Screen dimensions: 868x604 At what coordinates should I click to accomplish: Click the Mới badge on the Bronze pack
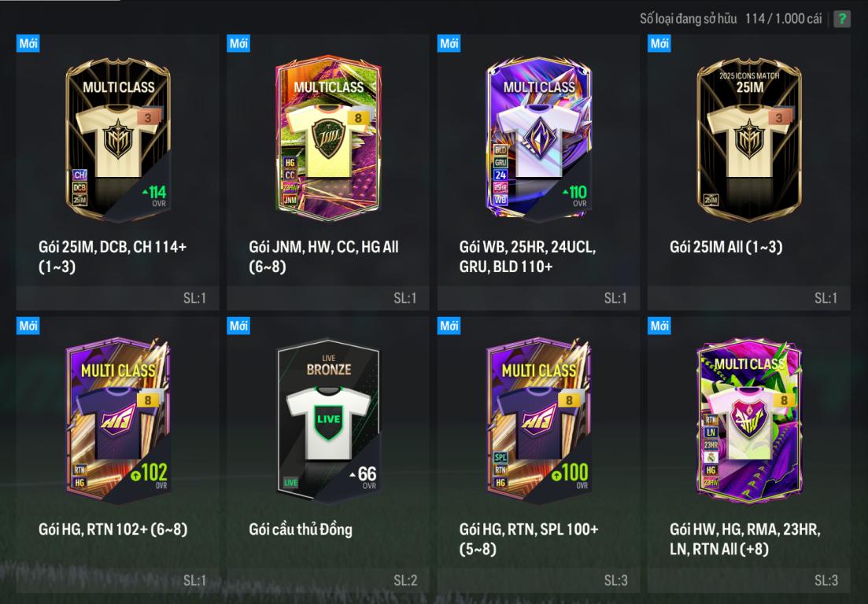click(x=238, y=326)
